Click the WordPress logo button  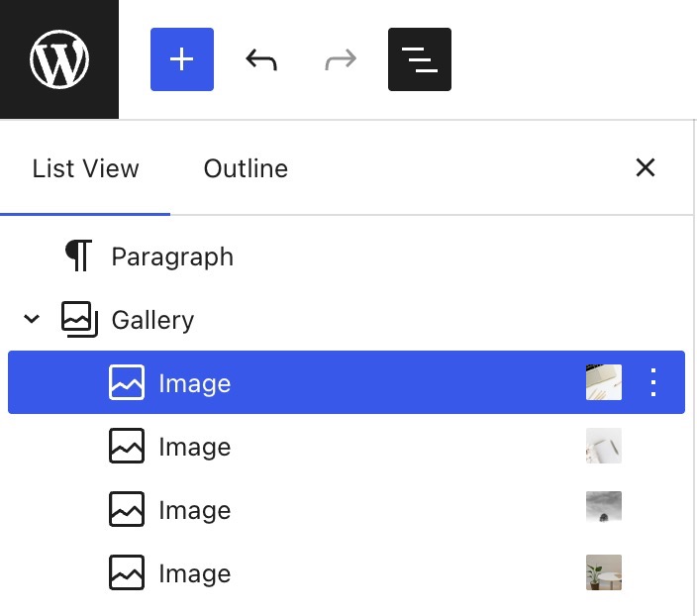click(x=59, y=59)
